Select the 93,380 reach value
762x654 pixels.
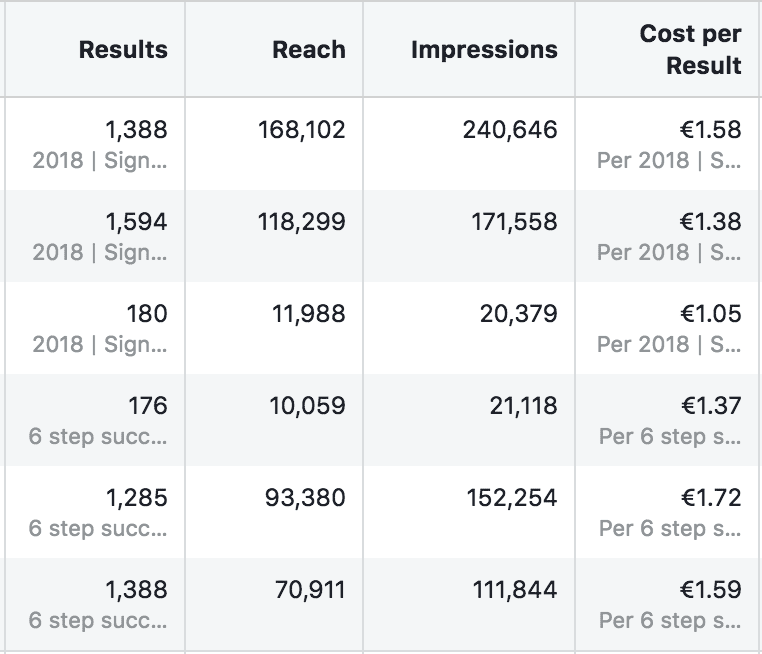click(x=305, y=498)
